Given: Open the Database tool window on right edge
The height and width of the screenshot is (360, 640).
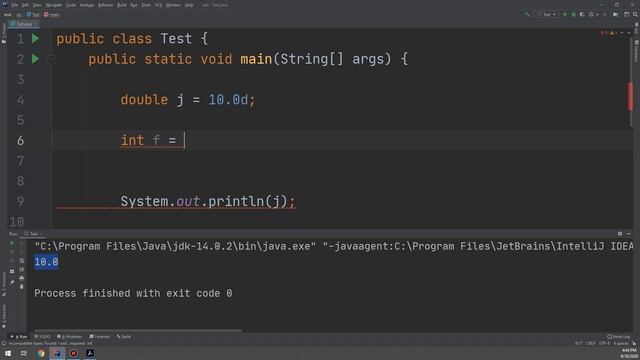Looking at the screenshot, I should pyautogui.click(x=636, y=51).
